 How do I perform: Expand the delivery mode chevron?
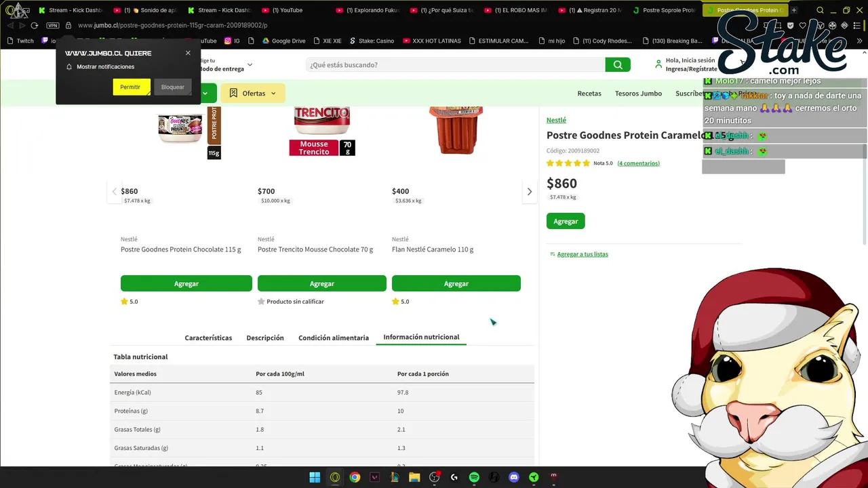(250, 65)
